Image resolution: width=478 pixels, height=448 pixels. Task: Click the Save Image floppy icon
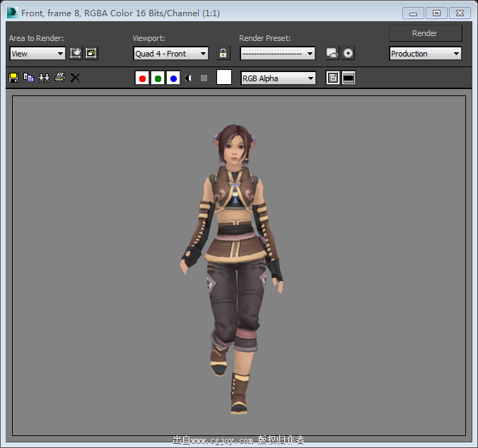click(x=13, y=78)
